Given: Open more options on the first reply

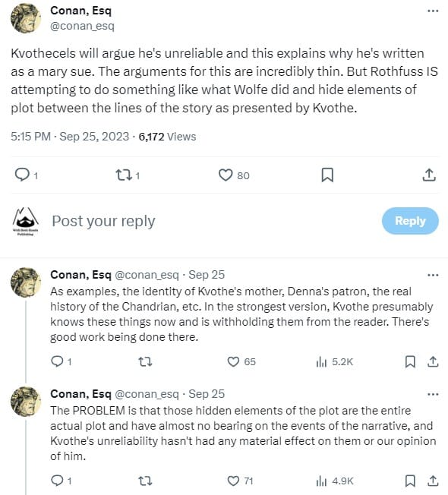Looking at the screenshot, I should tap(433, 275).
